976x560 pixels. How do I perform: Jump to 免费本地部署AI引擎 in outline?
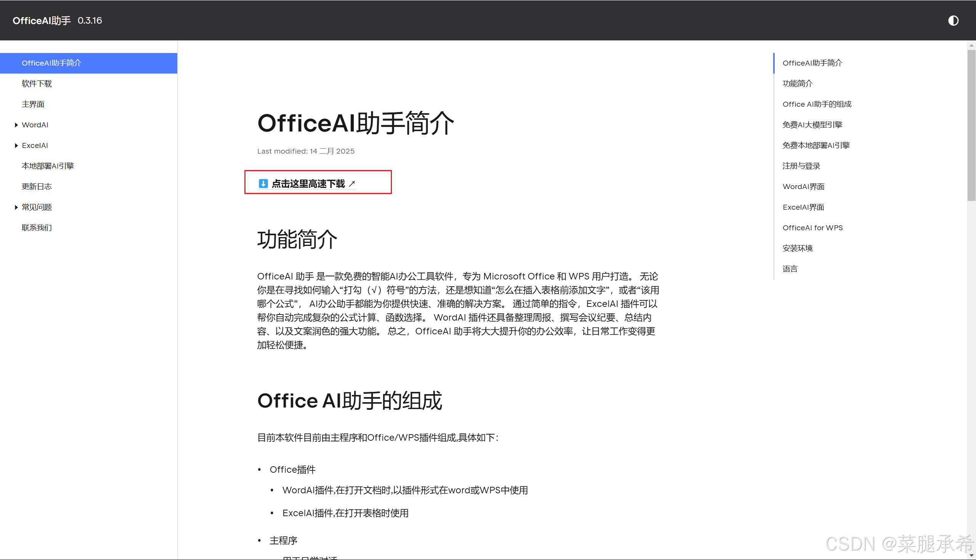click(x=816, y=145)
